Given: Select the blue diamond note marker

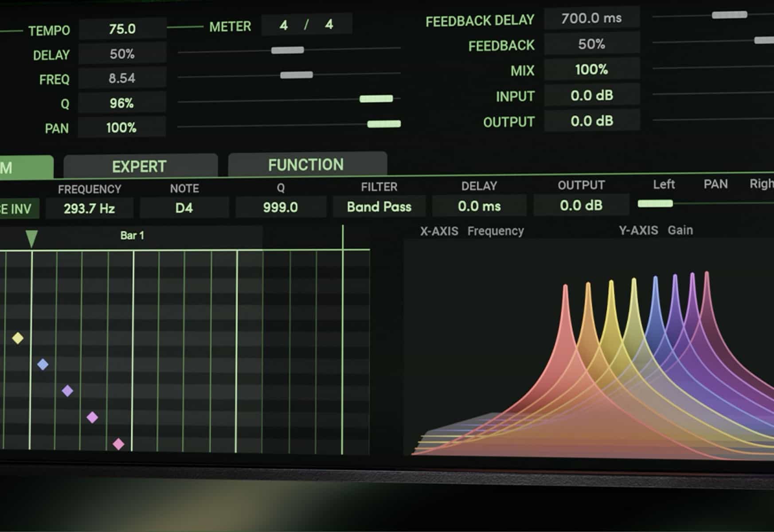Looking at the screenshot, I should [x=43, y=364].
